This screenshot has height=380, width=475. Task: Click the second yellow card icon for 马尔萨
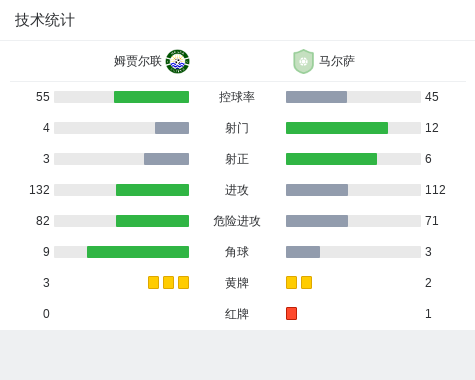click(x=306, y=283)
